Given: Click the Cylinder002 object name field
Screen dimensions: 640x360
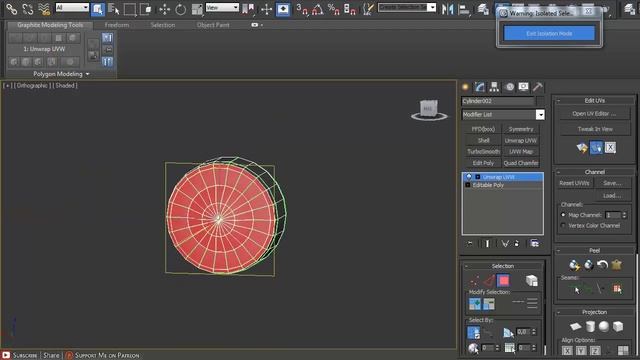Looking at the screenshot, I should pyautogui.click(x=498, y=101).
